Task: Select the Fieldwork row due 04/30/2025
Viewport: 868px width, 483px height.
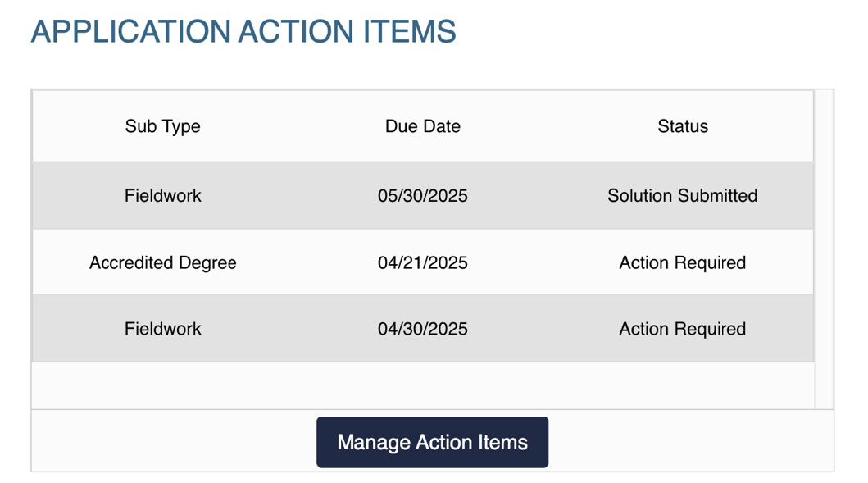Action: click(x=423, y=329)
